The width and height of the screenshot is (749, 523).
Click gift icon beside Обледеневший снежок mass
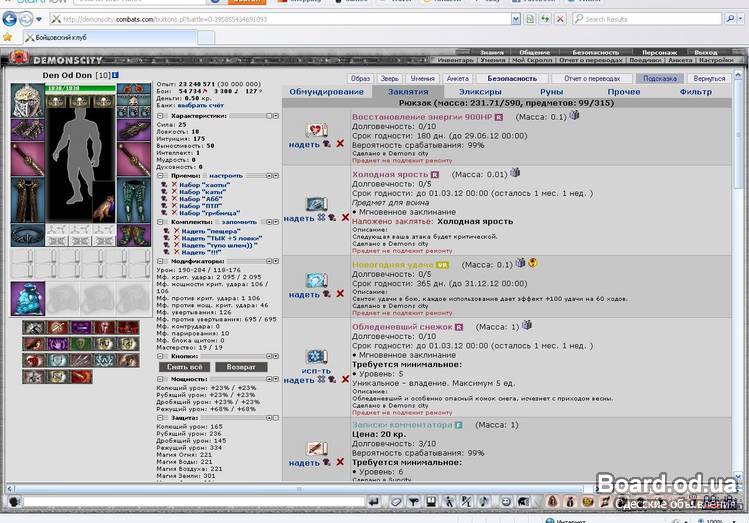pos(526,325)
